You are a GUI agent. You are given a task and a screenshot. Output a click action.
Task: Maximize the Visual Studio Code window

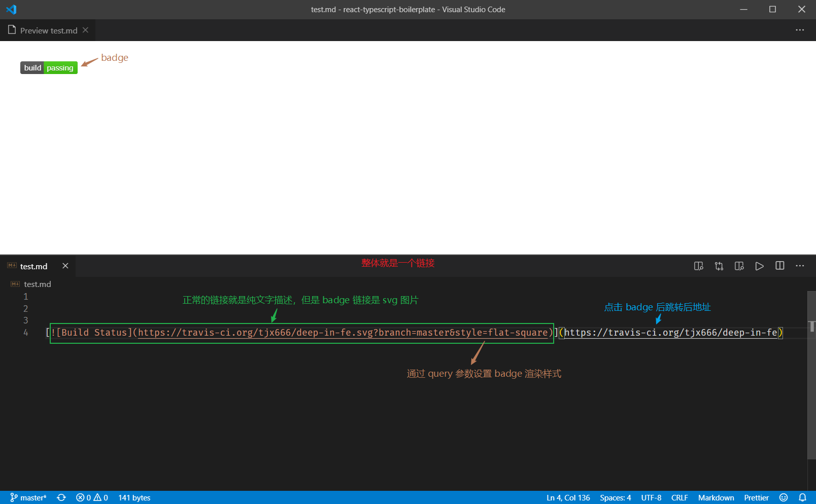coord(772,10)
